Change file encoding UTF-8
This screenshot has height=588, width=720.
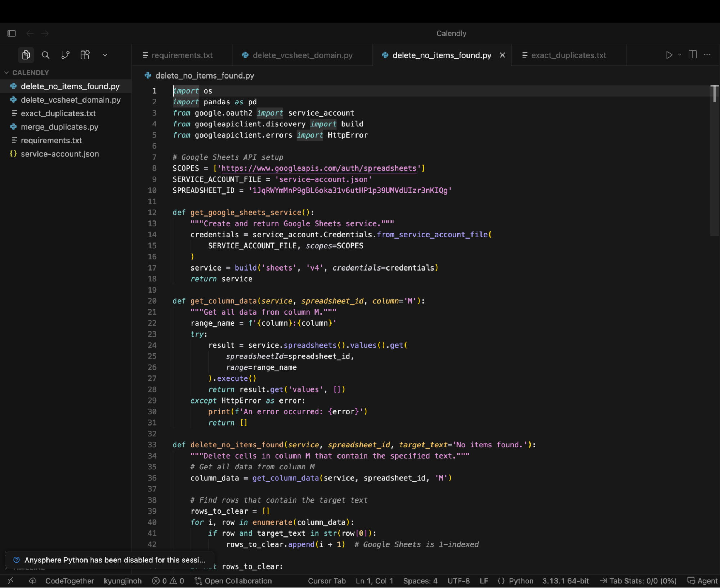point(459,581)
